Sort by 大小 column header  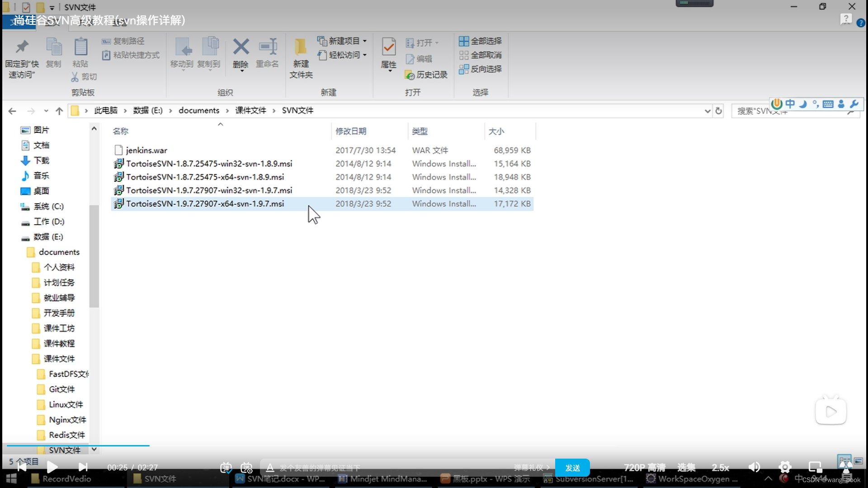[496, 131]
